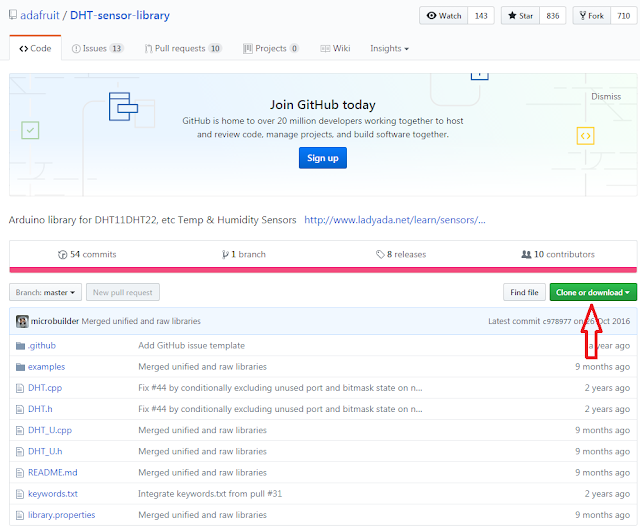This screenshot has width=640, height=532.
Task: Click the Wiki book icon
Action: coord(325,49)
